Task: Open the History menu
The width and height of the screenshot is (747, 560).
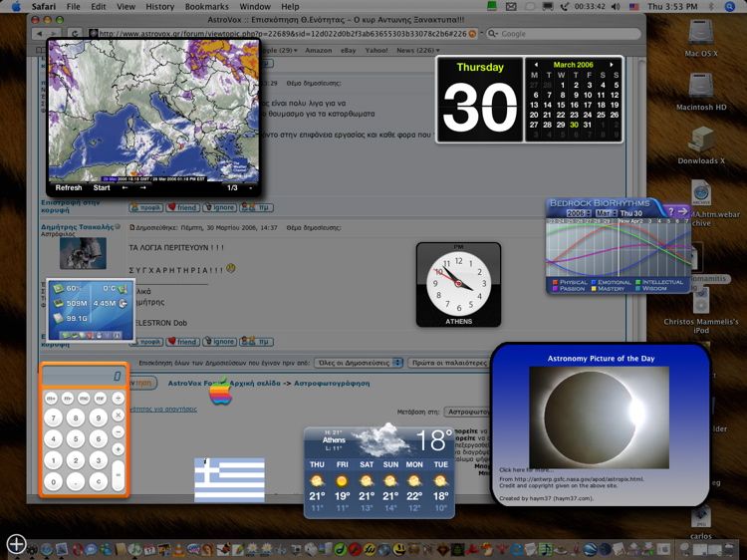Action: point(159,7)
